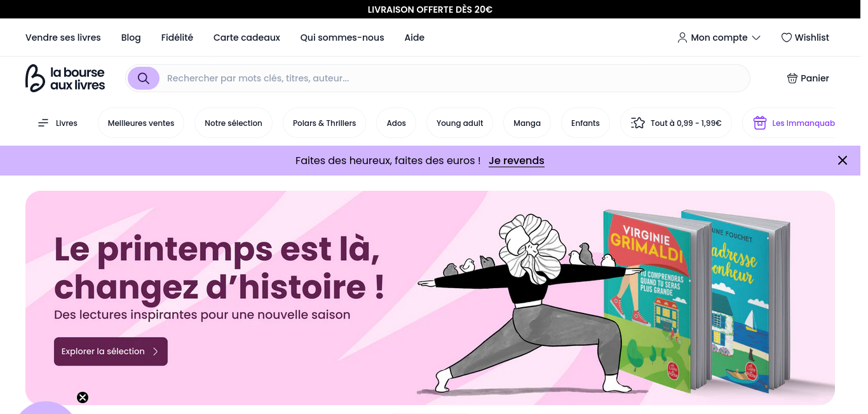
Task: Visit Qui sommes-nous page
Action: pyautogui.click(x=342, y=38)
